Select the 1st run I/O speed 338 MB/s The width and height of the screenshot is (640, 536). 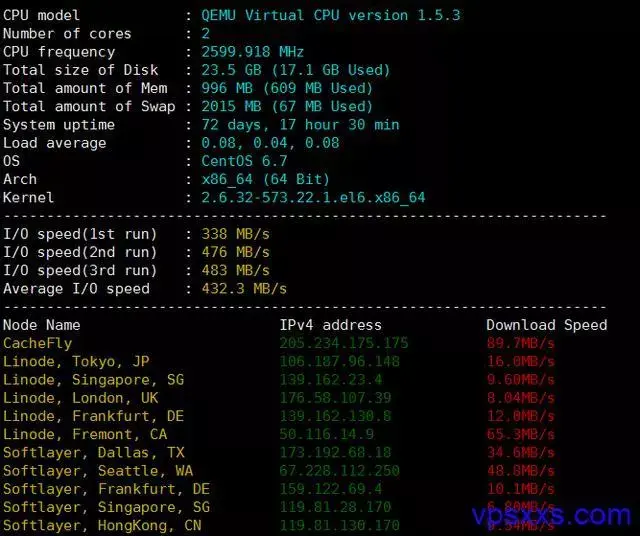(x=236, y=234)
